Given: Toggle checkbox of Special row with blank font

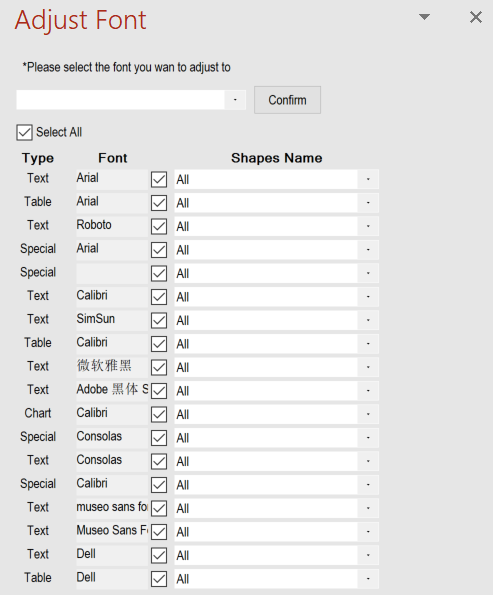Looking at the screenshot, I should 159,274.
